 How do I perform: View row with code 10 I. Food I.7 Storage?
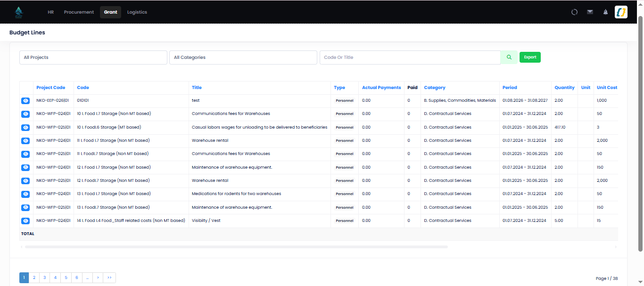[x=25, y=114]
